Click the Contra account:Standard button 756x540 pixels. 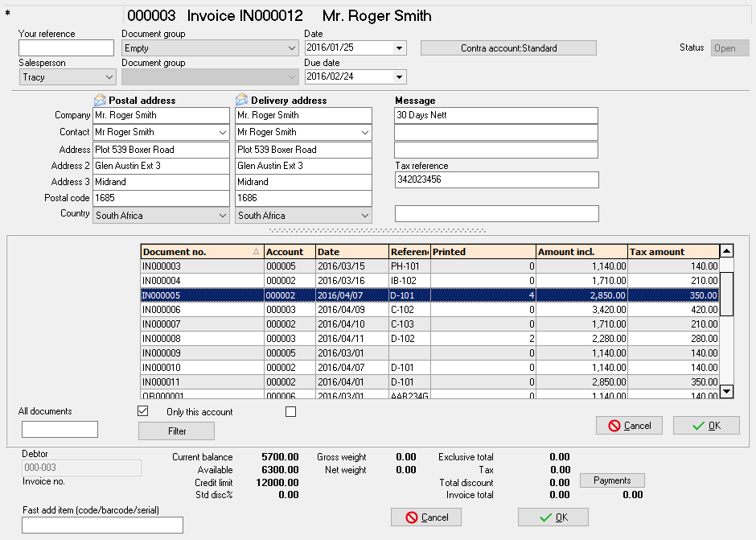pos(508,48)
